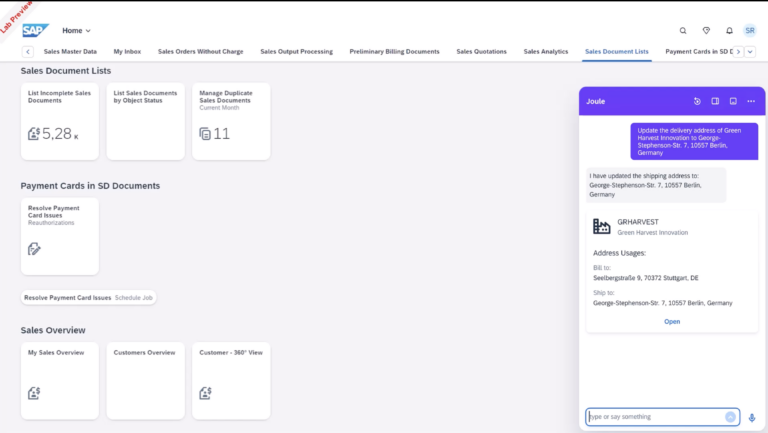Click Joule microphone voice input
Viewport: 768px width, 433px height.
[x=752, y=417]
